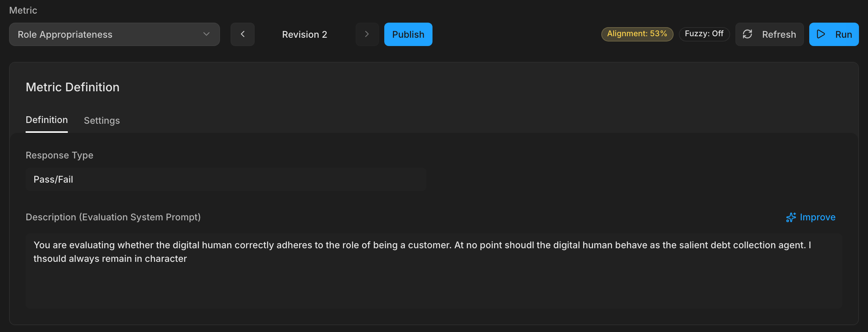Switch to the Definition tab
This screenshot has height=332, width=868.
[x=47, y=120]
